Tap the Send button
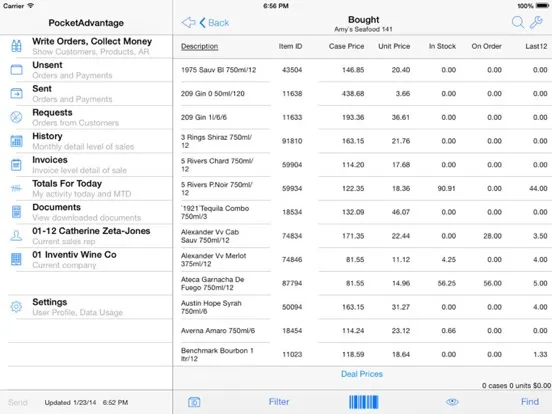552x414 pixels. pos(18,402)
